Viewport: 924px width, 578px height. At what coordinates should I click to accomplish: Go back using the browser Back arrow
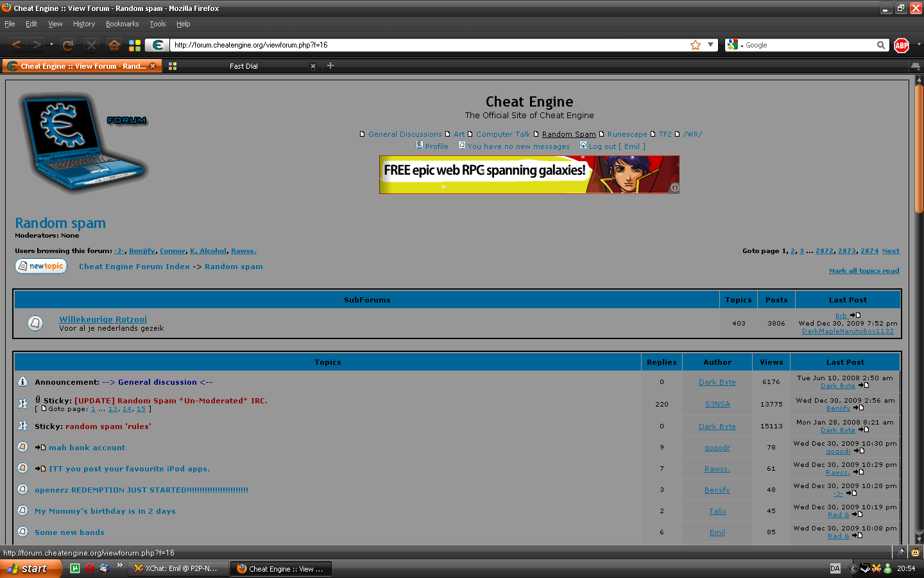click(16, 45)
